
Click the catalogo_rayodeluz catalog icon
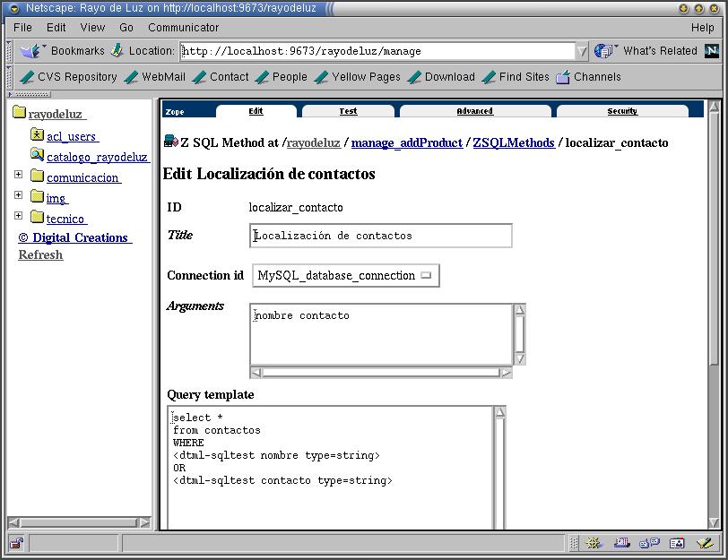tap(37, 154)
